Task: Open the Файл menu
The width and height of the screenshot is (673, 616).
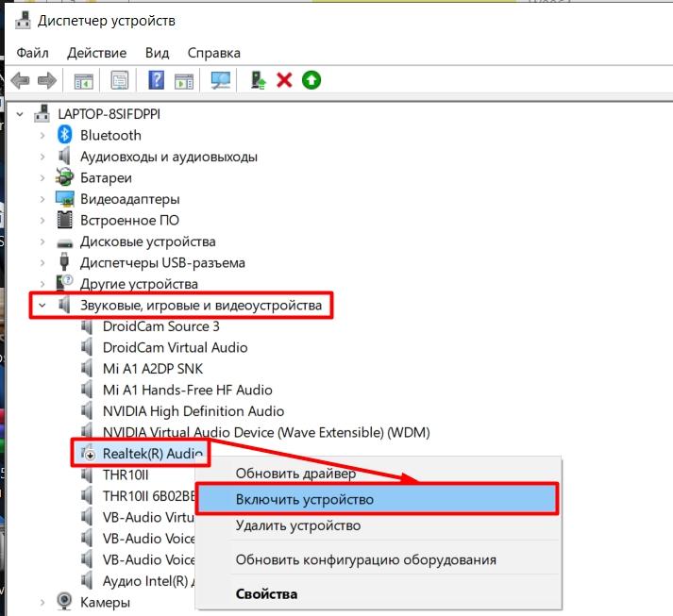Action: click(x=32, y=53)
